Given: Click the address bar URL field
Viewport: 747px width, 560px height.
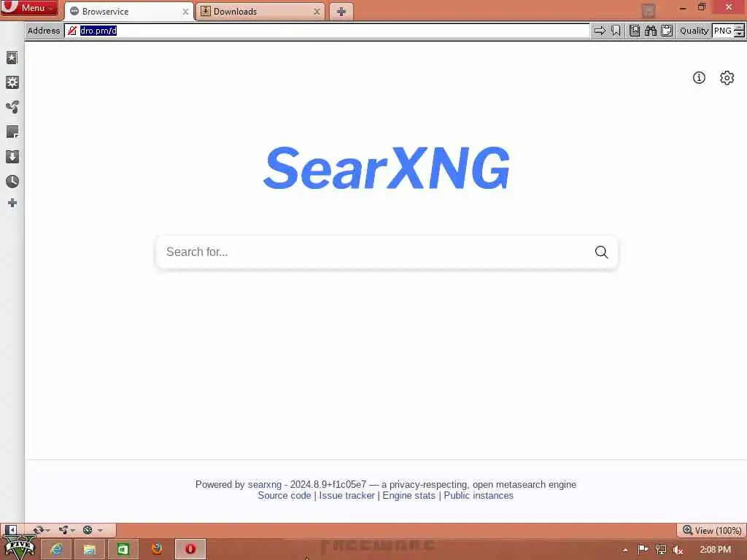Looking at the screenshot, I should click(x=327, y=31).
